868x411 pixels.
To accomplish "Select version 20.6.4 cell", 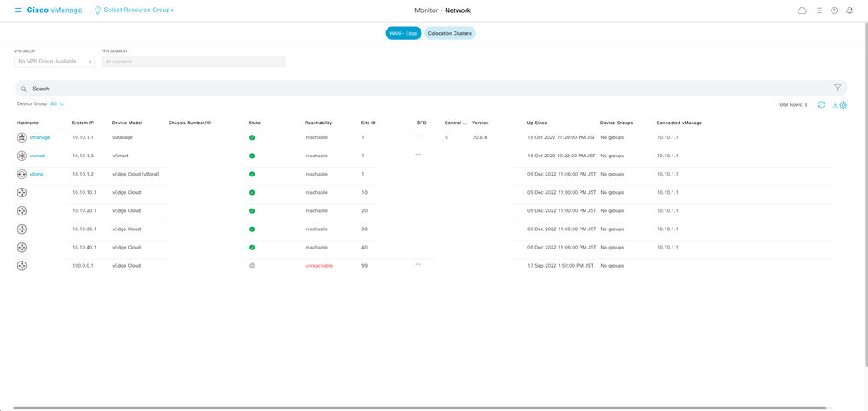I will pyautogui.click(x=480, y=137).
